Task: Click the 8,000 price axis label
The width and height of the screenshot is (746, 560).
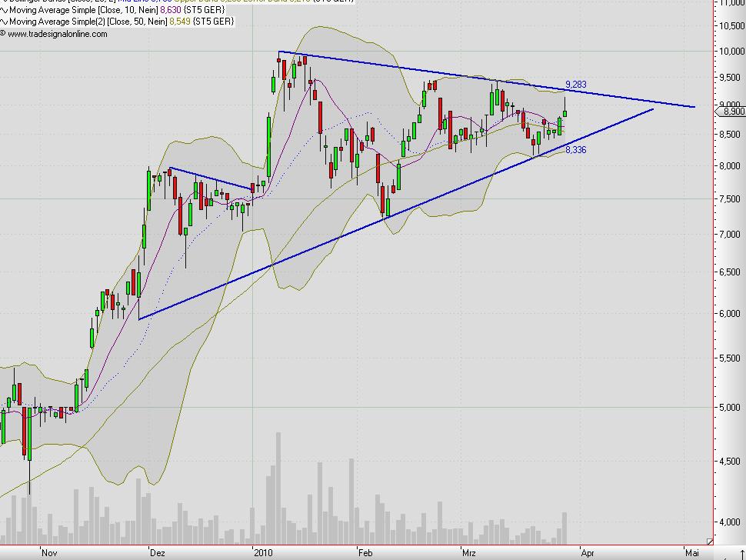Action: click(731, 166)
